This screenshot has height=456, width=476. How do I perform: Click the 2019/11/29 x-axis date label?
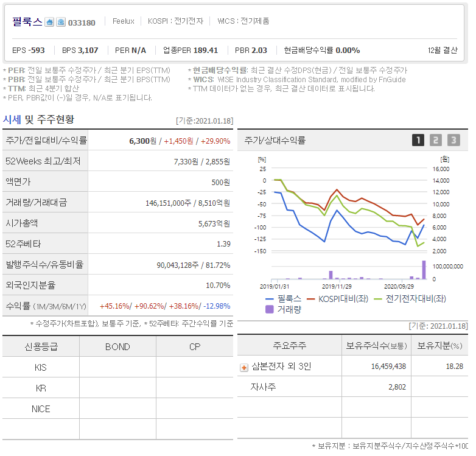tap(337, 286)
